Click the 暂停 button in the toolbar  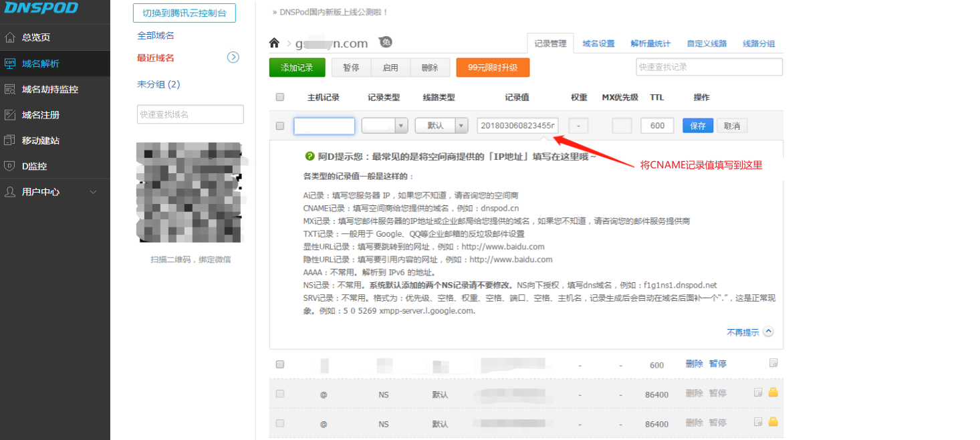click(x=351, y=68)
